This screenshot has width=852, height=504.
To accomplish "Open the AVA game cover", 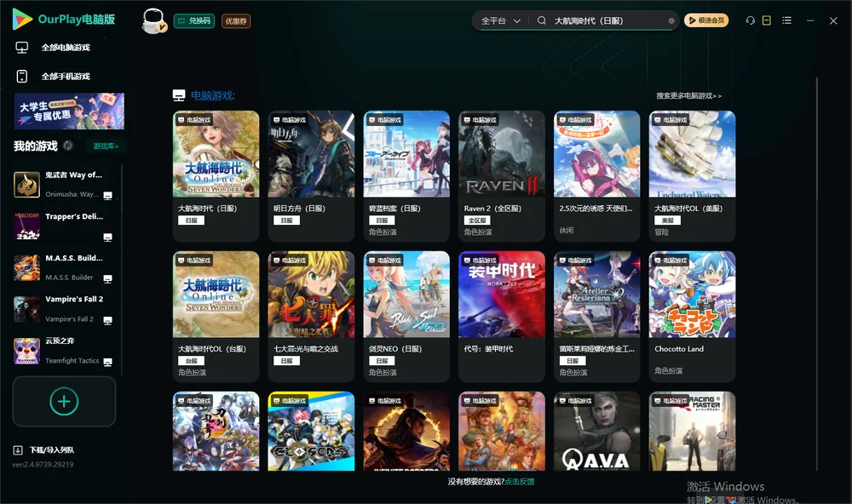I will 596,432.
